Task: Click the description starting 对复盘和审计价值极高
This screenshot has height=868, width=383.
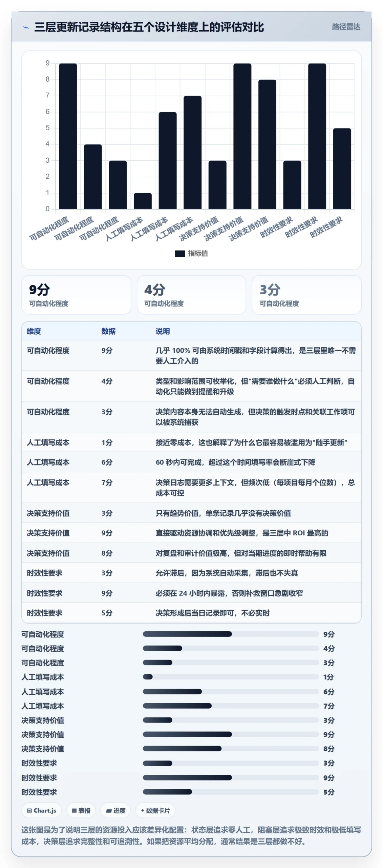Action: click(x=241, y=553)
